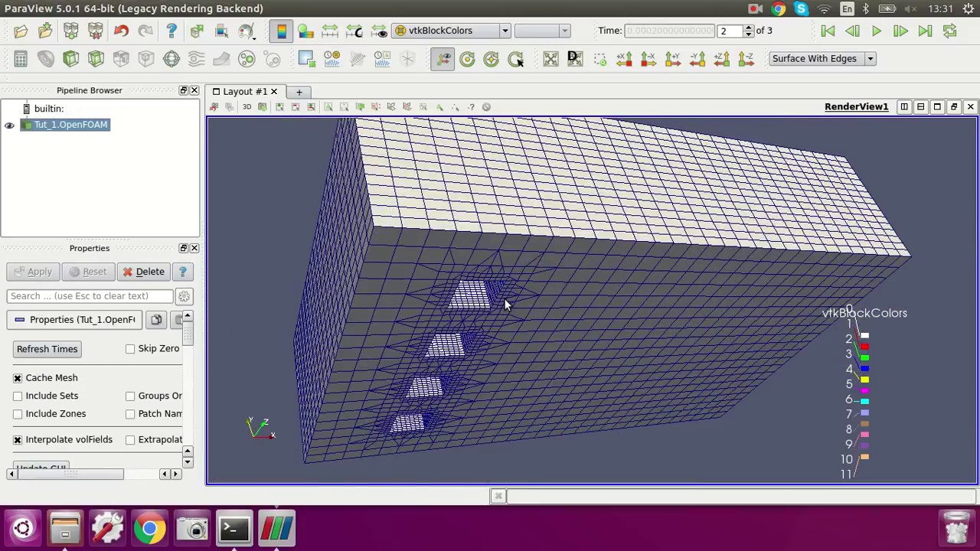This screenshot has width=980, height=551.
Task: Click Properties panel horizontal scrollbar
Action: pos(93,474)
